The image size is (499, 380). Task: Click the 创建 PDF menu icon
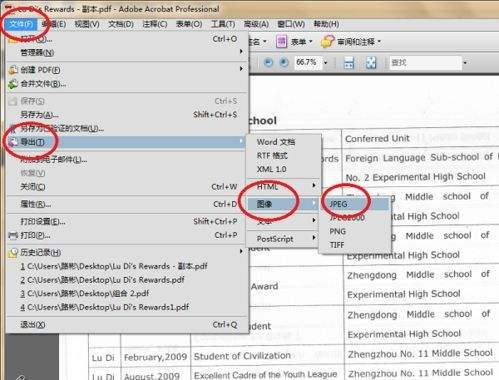pos(13,70)
